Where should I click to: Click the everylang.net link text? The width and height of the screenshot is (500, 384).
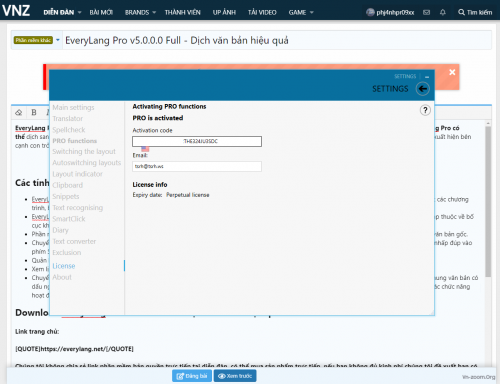point(74,349)
